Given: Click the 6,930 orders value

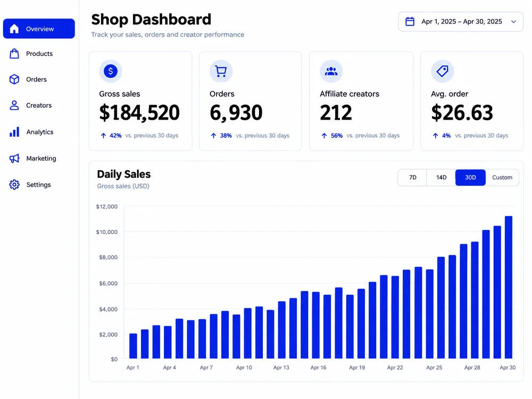Looking at the screenshot, I should click(x=236, y=113).
